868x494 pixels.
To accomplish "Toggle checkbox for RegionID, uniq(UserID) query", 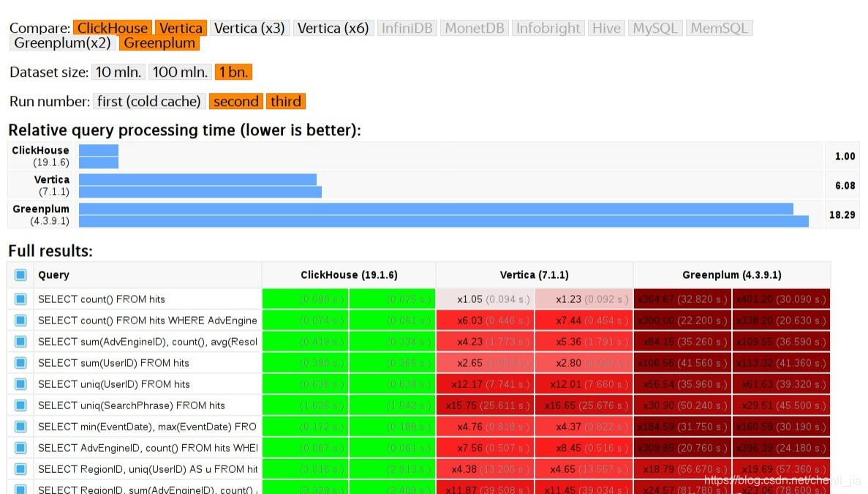I will click(20, 469).
